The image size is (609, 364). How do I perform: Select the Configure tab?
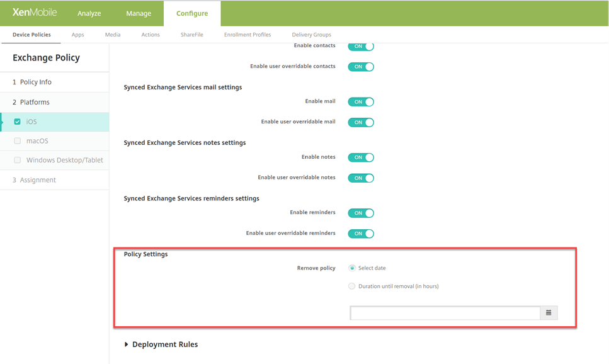click(192, 13)
